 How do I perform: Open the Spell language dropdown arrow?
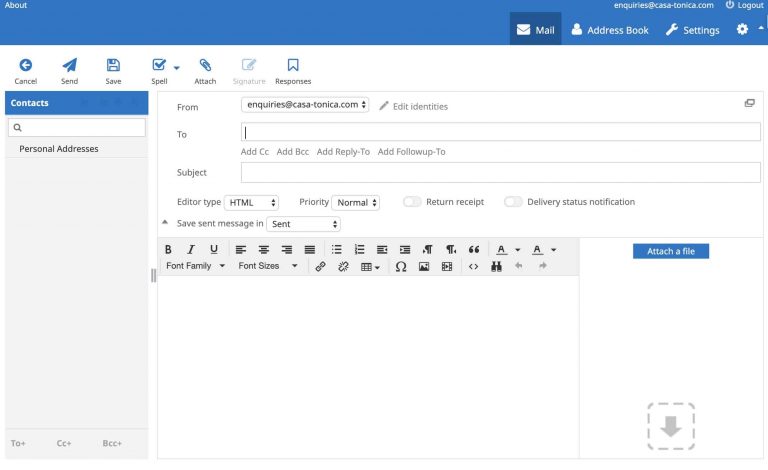point(177,68)
